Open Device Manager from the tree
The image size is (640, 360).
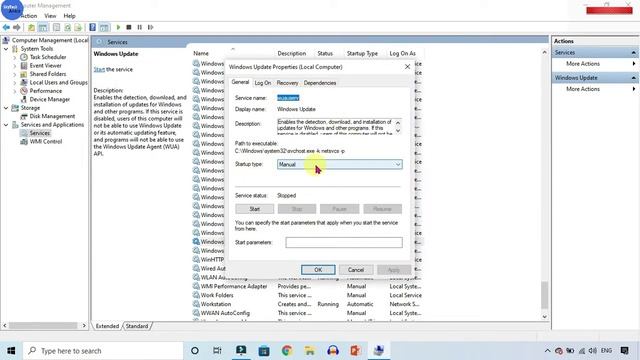(x=49, y=99)
